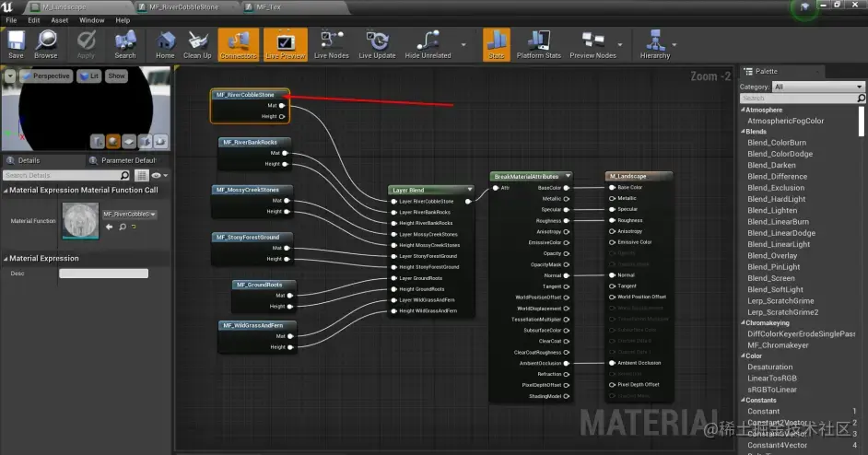This screenshot has height=455, width=868.
Task: Toggle Platform Stats
Action: [539, 44]
